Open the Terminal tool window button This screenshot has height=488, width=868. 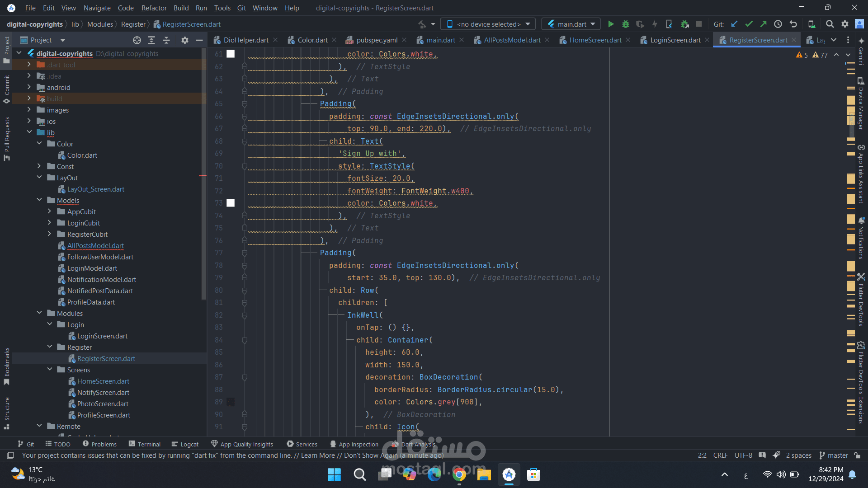(144, 444)
